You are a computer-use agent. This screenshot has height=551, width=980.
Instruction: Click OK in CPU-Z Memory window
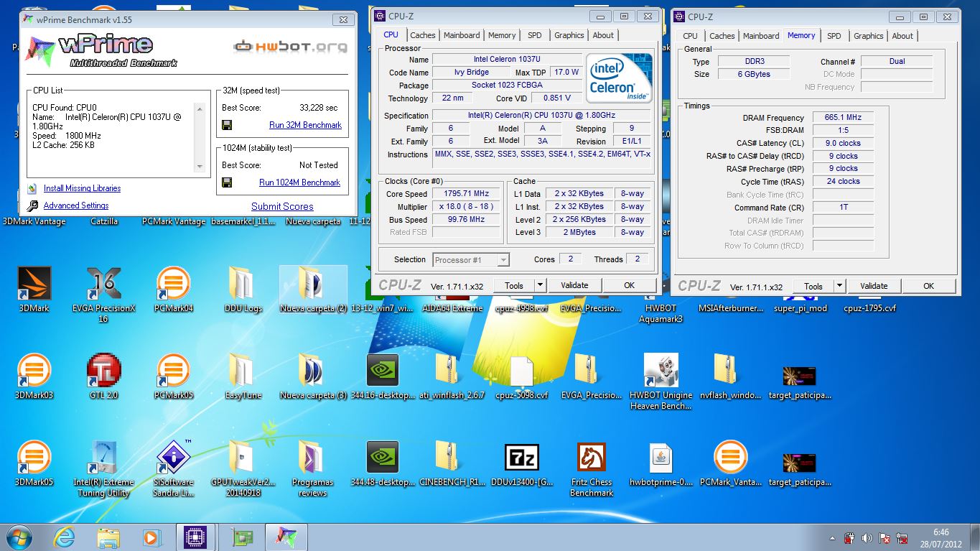(929, 286)
